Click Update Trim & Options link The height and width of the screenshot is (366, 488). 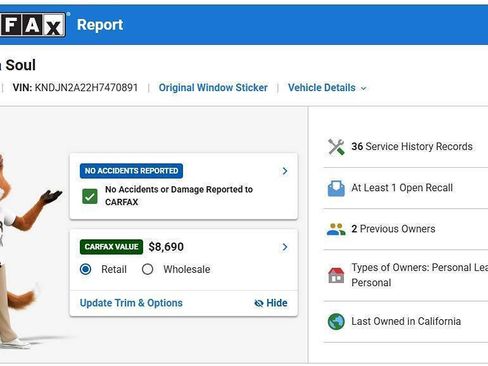pos(131,303)
